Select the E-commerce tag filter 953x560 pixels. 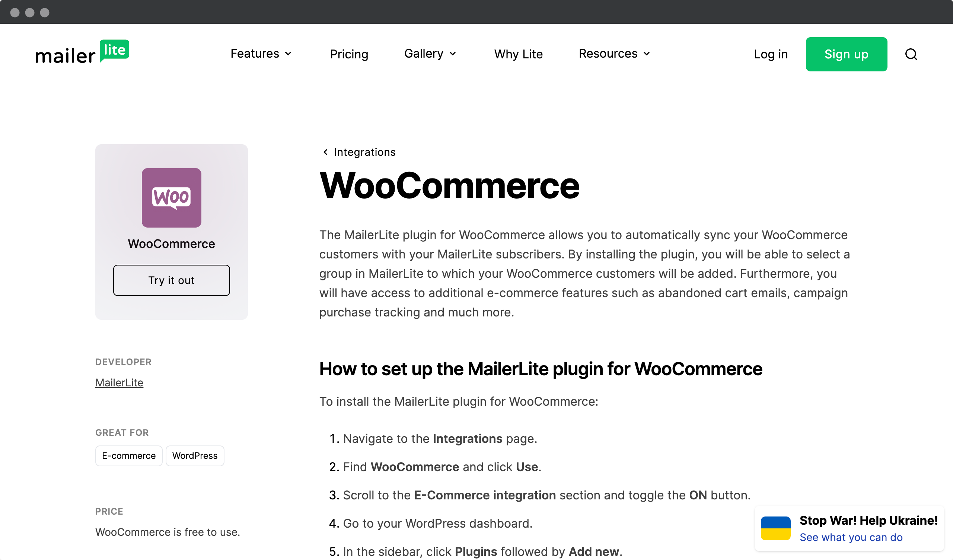coord(129,456)
